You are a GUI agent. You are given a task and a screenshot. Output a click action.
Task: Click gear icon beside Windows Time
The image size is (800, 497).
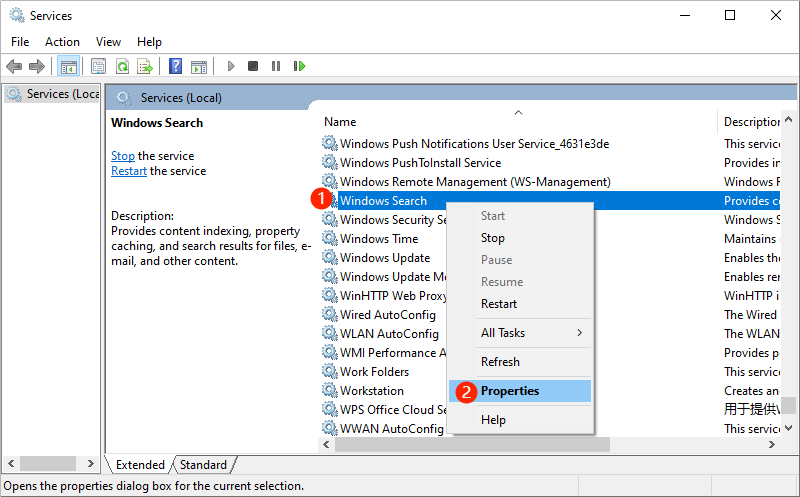tap(330, 238)
